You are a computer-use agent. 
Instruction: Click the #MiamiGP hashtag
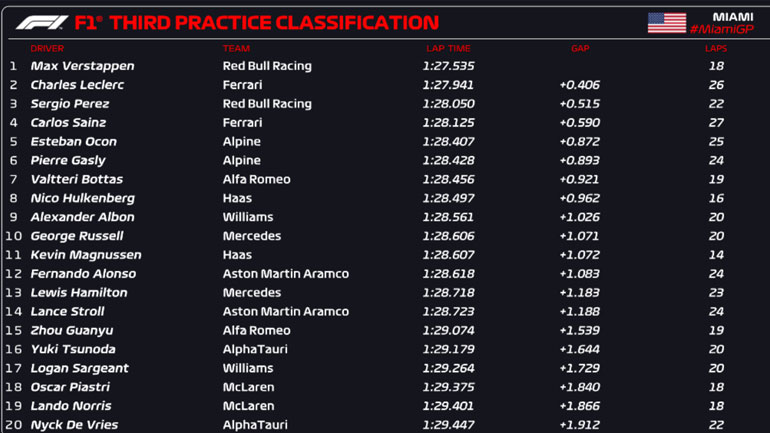[721, 30]
